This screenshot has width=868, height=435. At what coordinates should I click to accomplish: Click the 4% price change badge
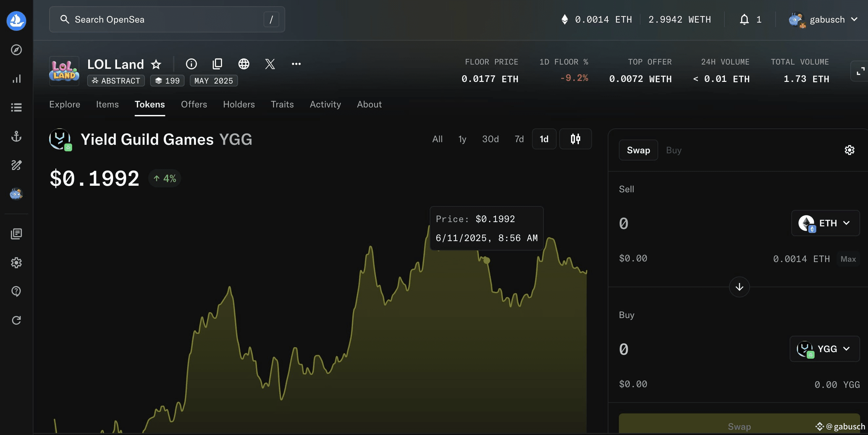[165, 179]
